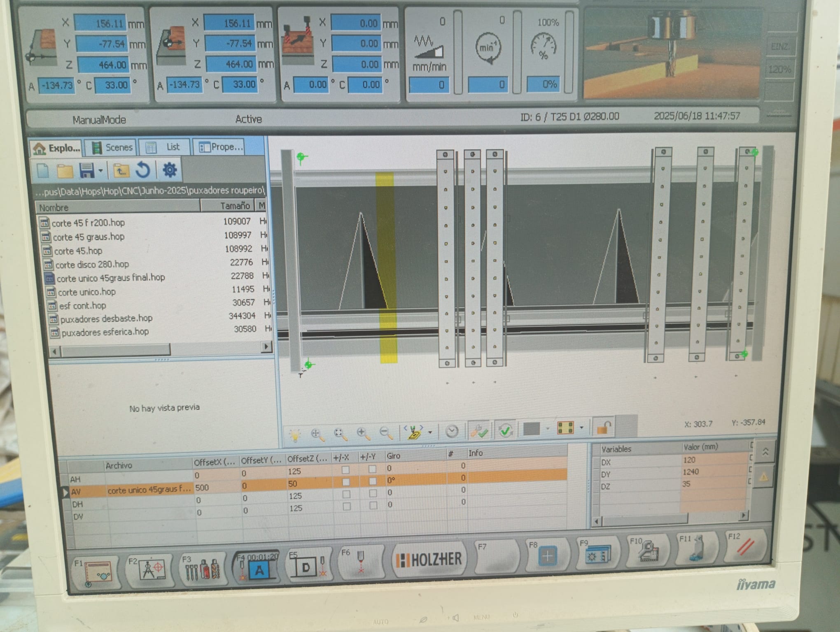840x632 pixels.
Task: Click the light bulb icon in view toolbar
Action: (295, 435)
